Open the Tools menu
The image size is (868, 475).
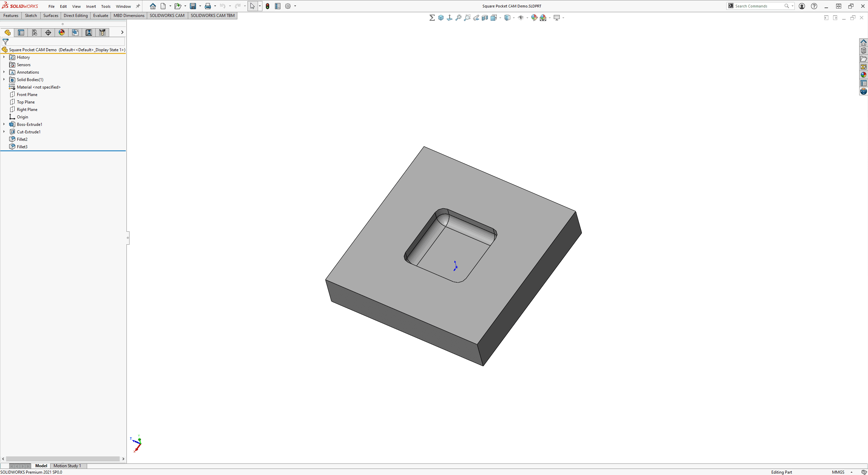[x=105, y=5]
